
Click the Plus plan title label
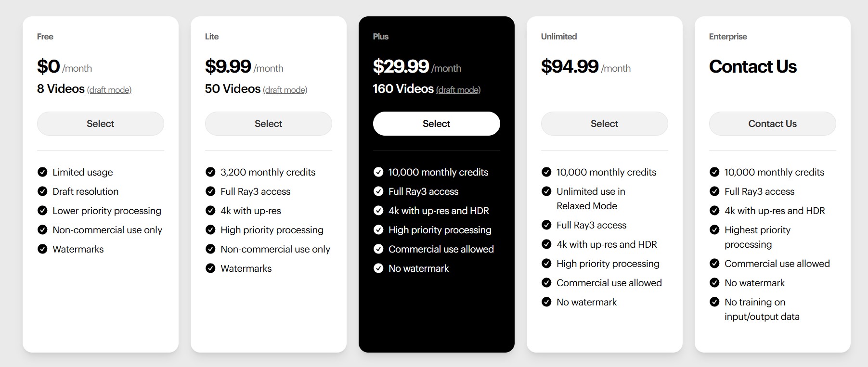coord(380,37)
